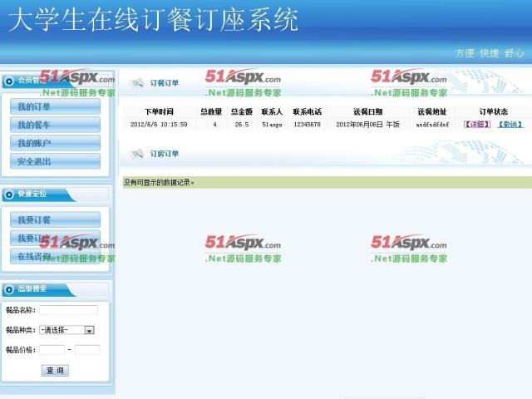Viewport: 532px width, 399px height.
Task: Click the 撤销 link to cancel order
Action: tap(510, 125)
